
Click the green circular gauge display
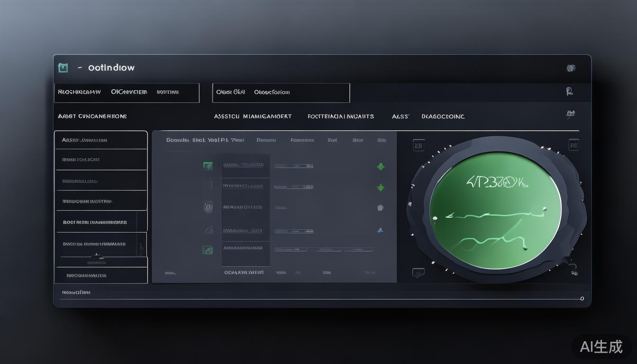pos(495,210)
